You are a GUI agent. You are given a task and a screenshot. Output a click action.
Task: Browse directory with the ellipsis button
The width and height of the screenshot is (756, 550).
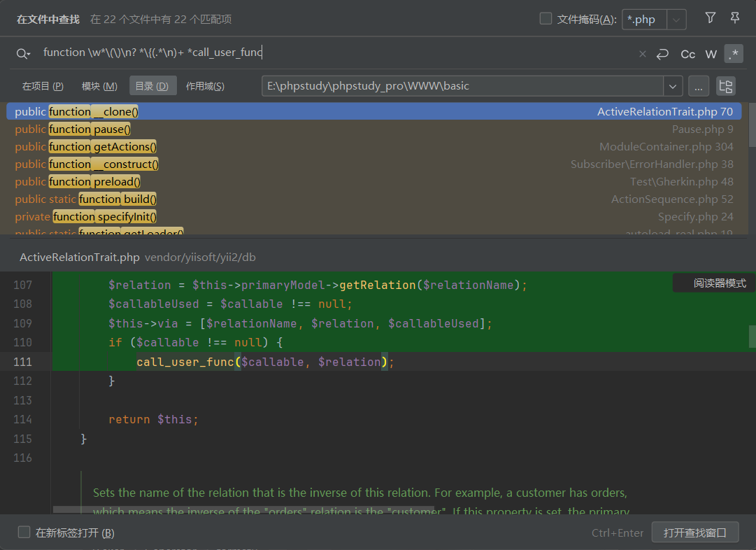699,86
